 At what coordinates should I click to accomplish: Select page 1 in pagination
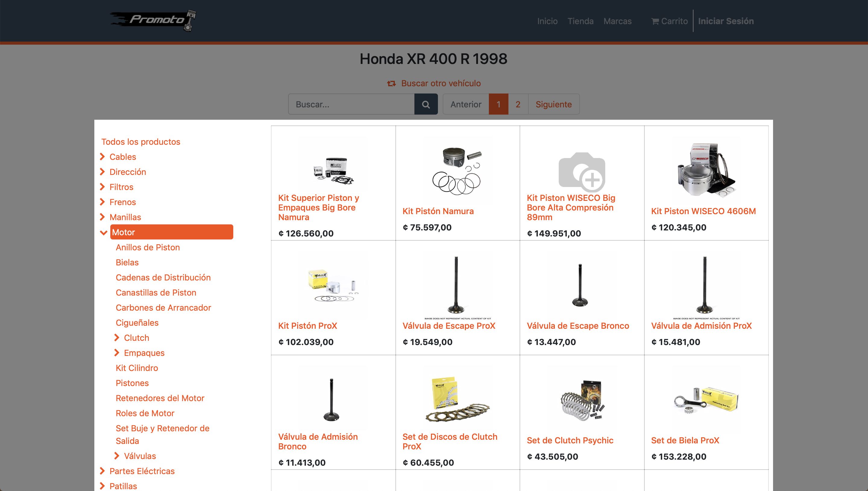click(498, 104)
